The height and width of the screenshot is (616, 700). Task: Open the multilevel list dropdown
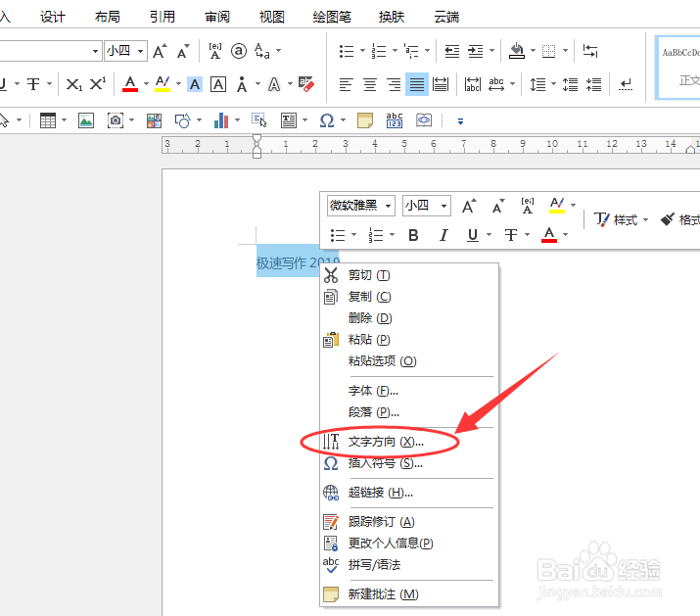point(427,51)
